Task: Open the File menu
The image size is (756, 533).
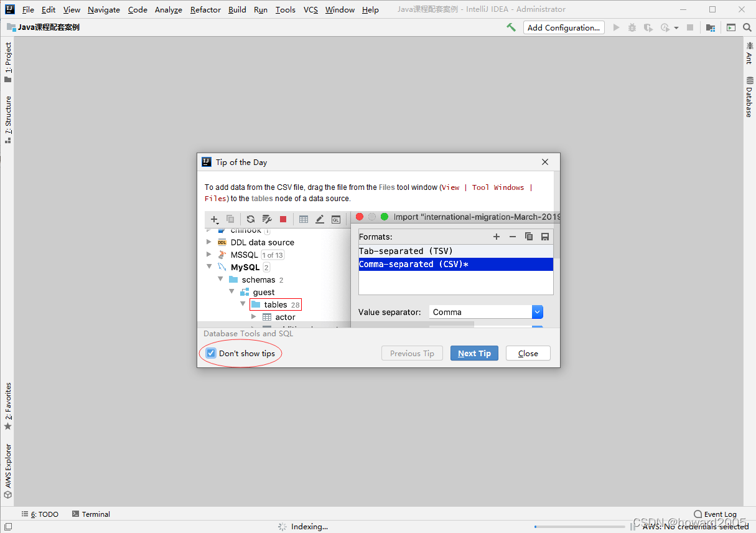Action: 28,9
